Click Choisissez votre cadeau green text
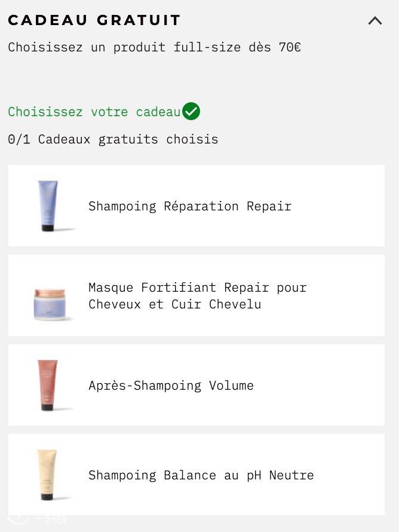 pyautogui.click(x=94, y=112)
